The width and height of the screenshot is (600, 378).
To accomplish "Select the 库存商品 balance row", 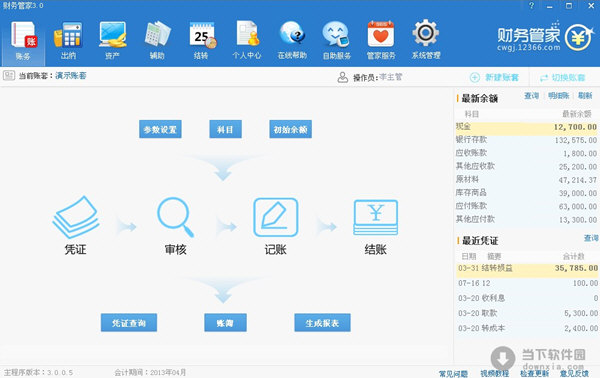I will click(526, 193).
